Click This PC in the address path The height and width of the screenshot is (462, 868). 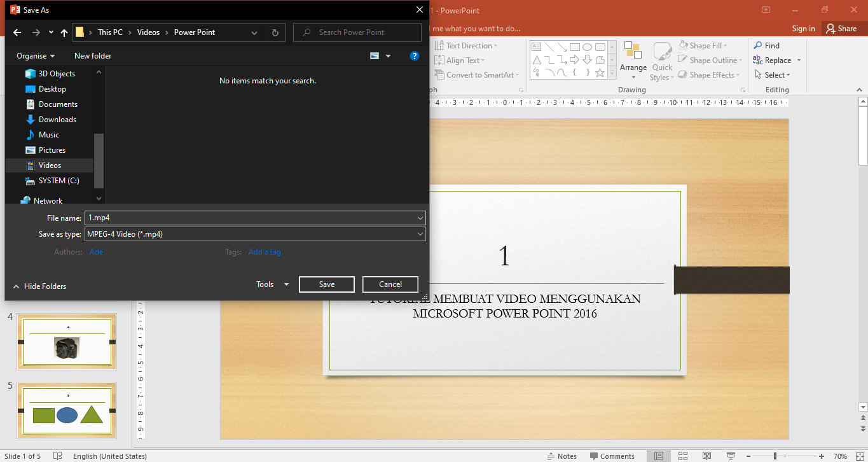[110, 32]
